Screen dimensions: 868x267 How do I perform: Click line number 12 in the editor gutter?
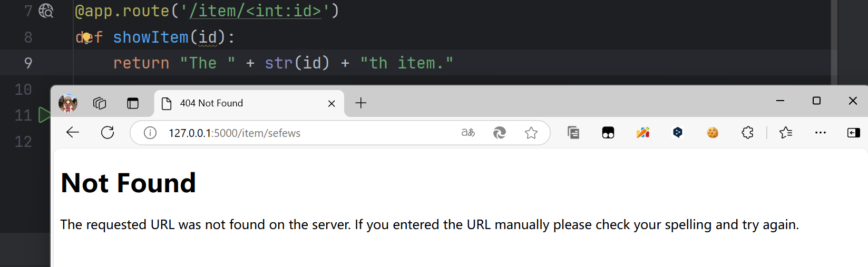click(x=23, y=142)
